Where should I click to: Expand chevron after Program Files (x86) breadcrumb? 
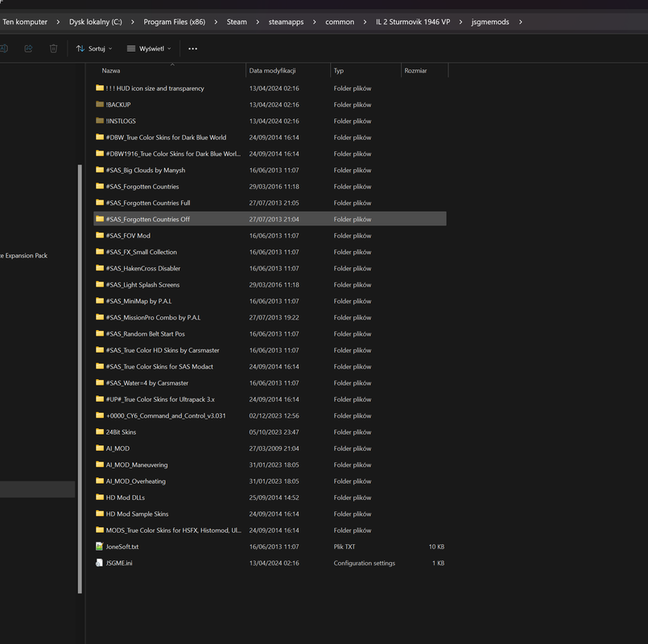click(x=216, y=22)
